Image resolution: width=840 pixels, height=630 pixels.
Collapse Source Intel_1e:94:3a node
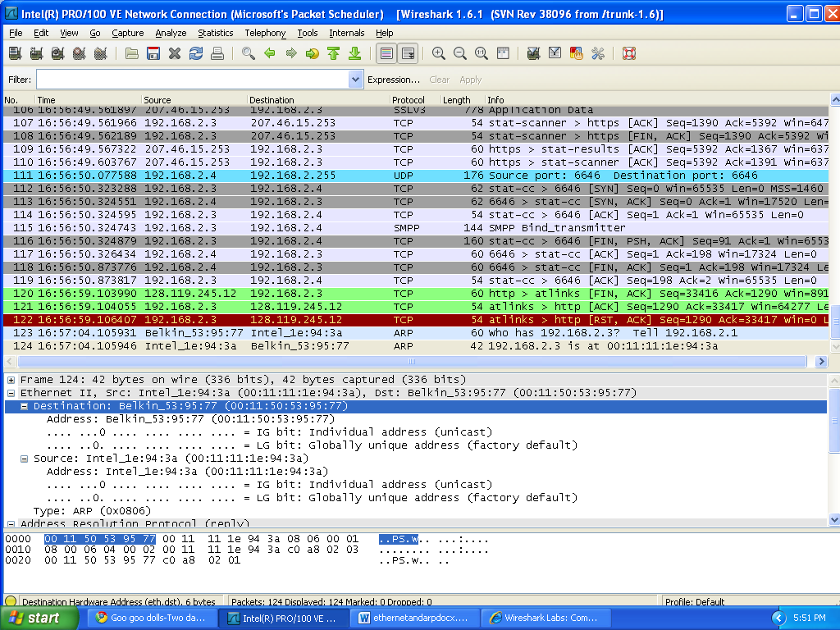tap(24, 459)
